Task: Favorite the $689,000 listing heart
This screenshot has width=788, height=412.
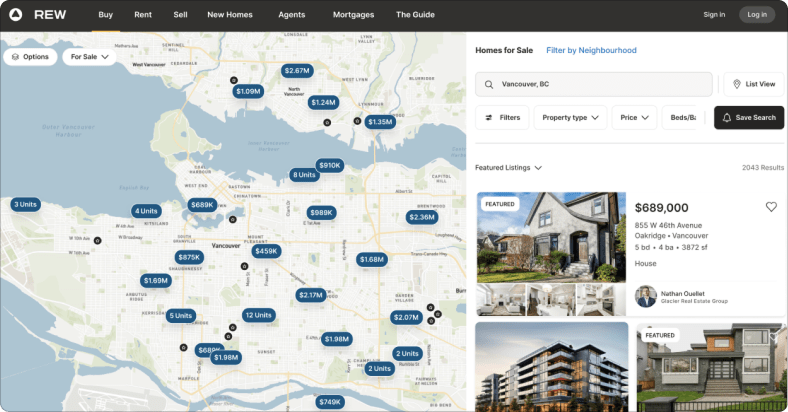Action: click(771, 207)
